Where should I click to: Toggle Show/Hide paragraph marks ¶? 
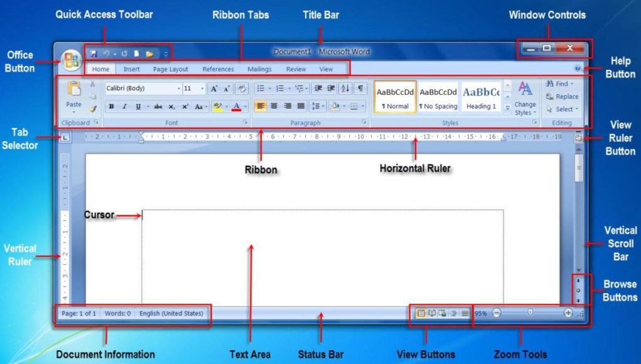(x=360, y=88)
